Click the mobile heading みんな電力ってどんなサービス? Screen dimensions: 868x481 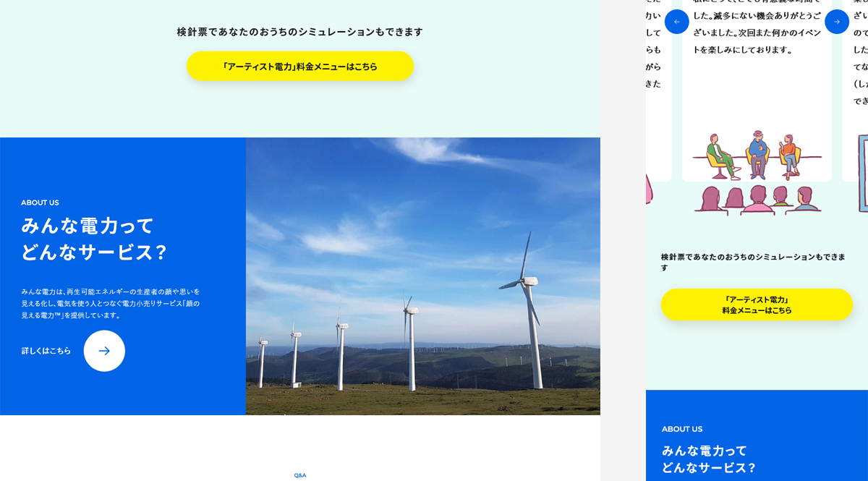coord(709,459)
